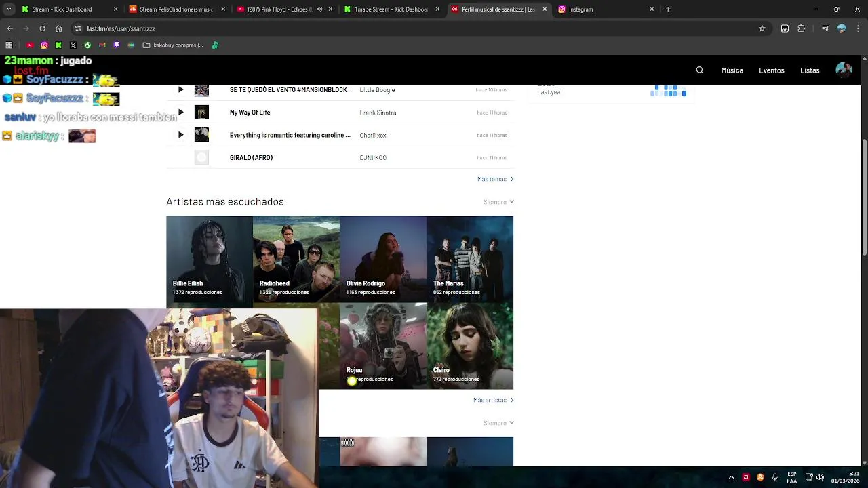Close the Instagram tab

click(652, 9)
